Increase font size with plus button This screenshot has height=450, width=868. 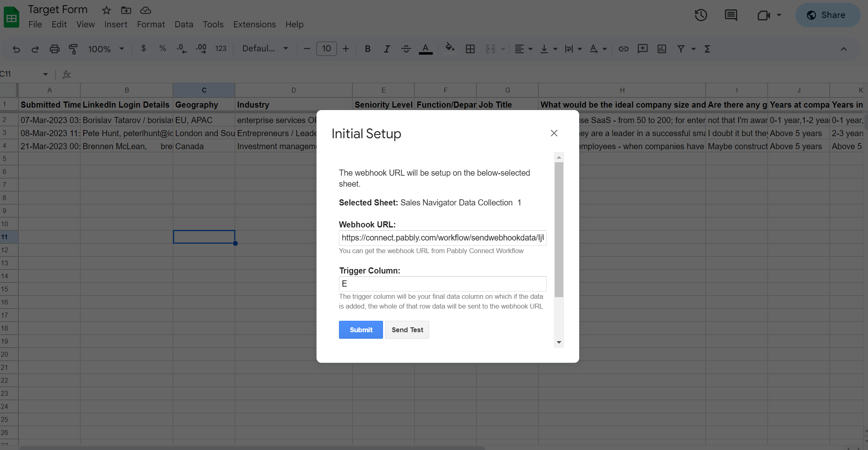pyautogui.click(x=345, y=49)
